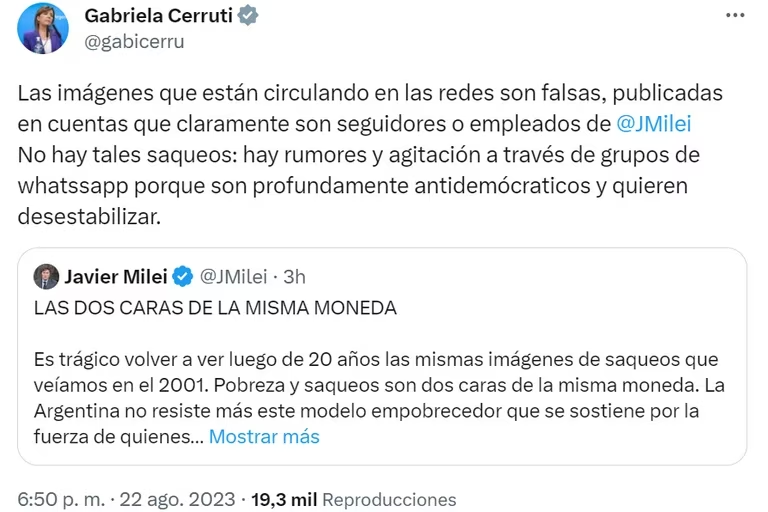Image resolution: width=768 pixels, height=512 pixels.
Task: Open Gabriela Cerruti's profile picture
Action: pos(43,28)
